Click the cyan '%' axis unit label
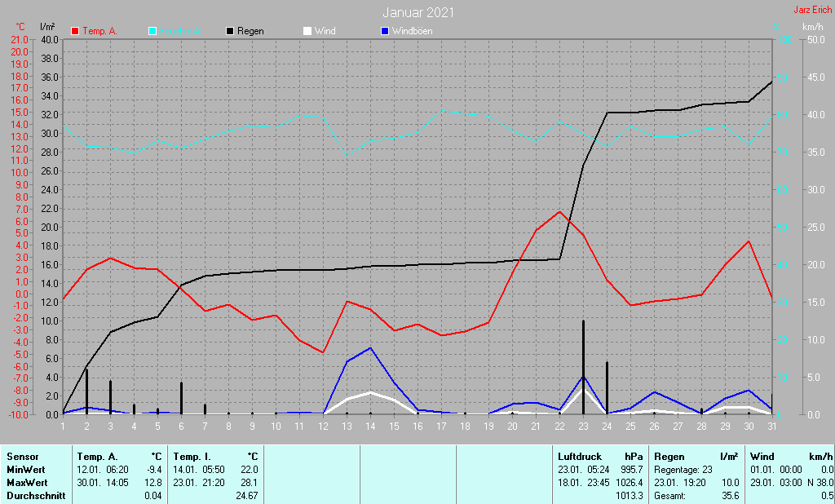Screen dimensions: 835x504 pyautogui.click(x=776, y=27)
